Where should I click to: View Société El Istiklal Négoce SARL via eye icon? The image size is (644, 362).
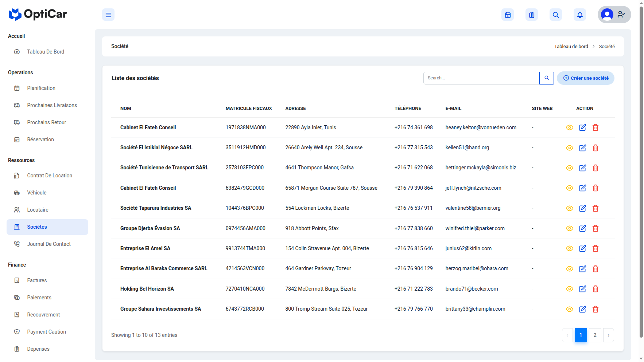(570, 148)
